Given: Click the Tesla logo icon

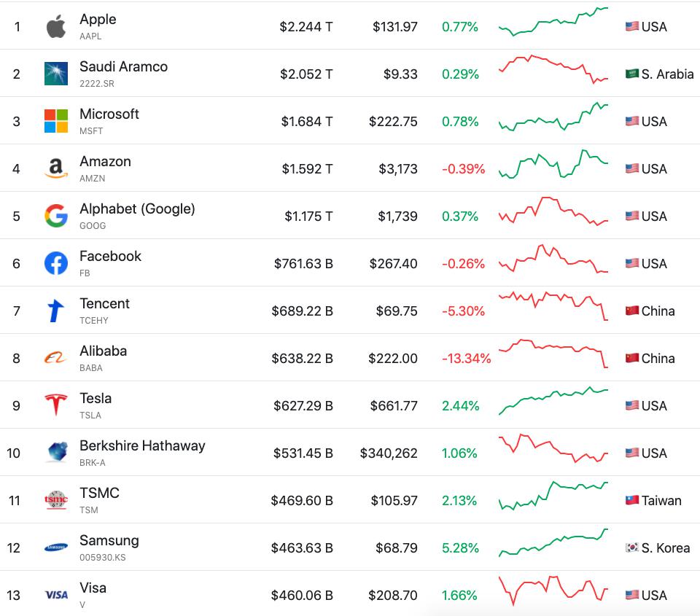Looking at the screenshot, I should pos(56,405).
